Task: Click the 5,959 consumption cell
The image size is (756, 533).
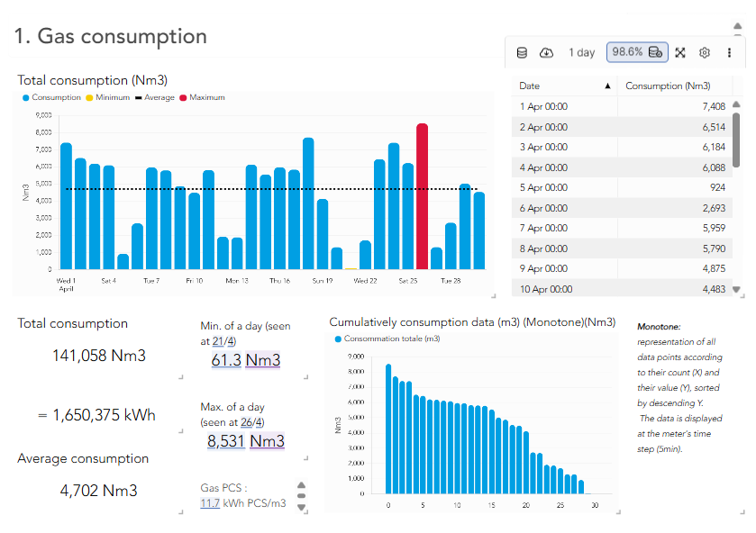Action: (714, 228)
